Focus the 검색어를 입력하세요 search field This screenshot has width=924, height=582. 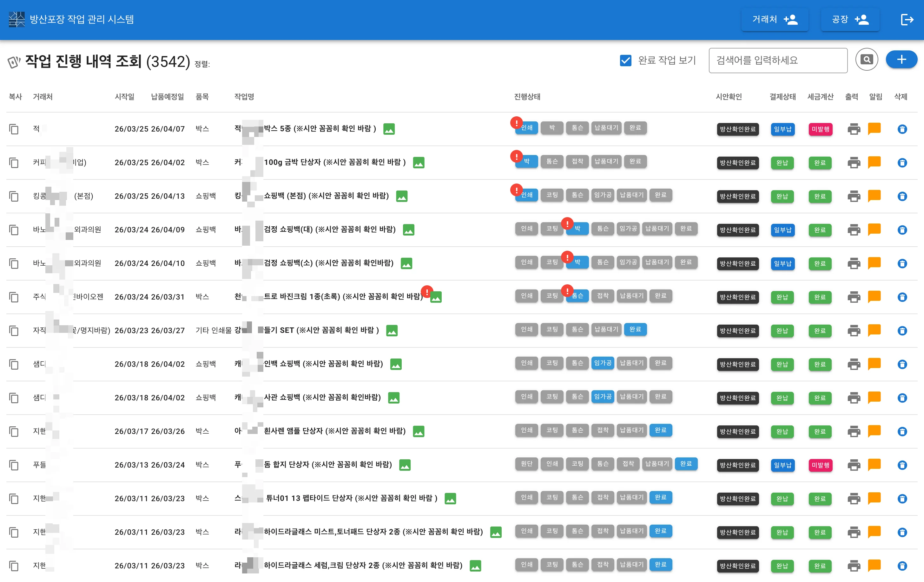777,60
